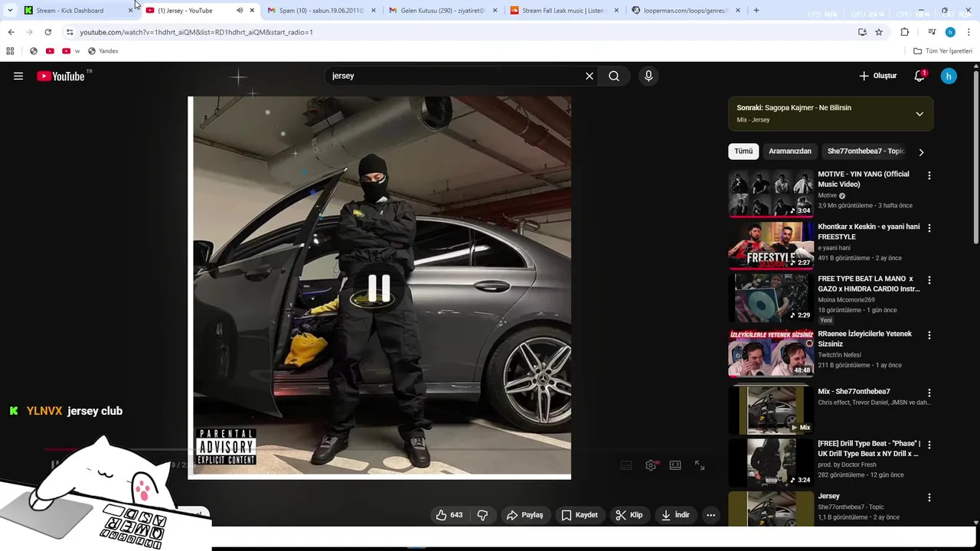The height and width of the screenshot is (551, 980).
Task: Toggle subtitles button in player
Action: [x=626, y=465]
